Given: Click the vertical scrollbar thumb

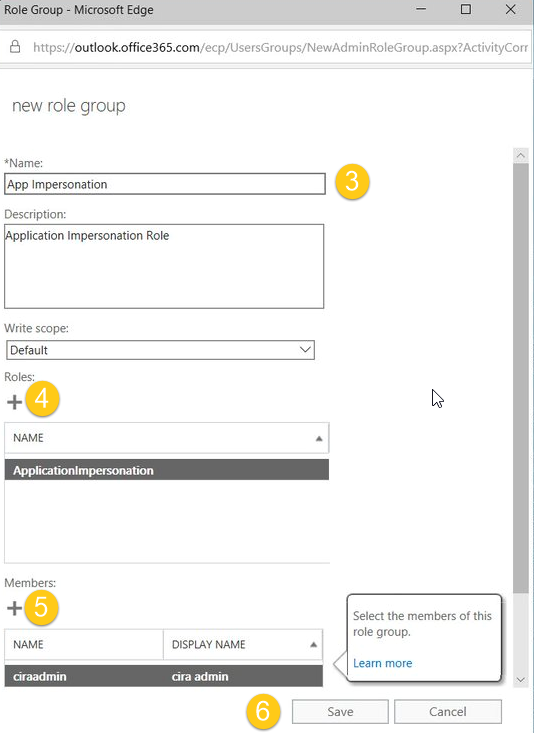Looking at the screenshot, I should point(521,378).
